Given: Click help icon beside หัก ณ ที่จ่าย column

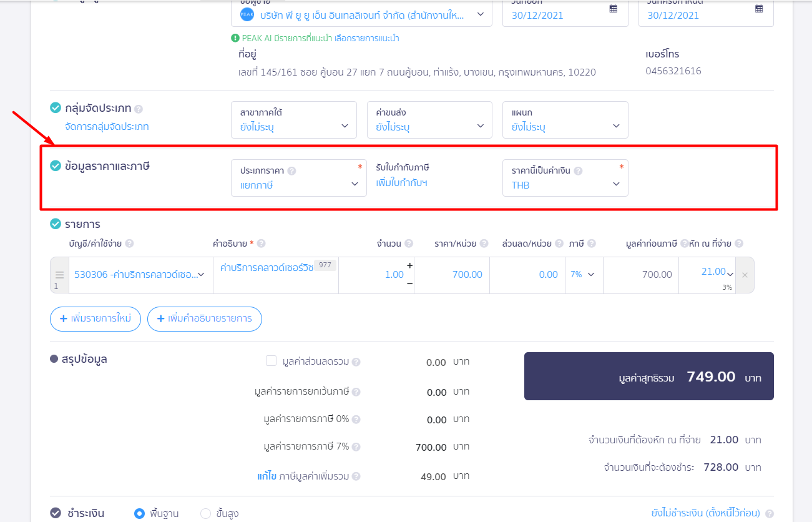Looking at the screenshot, I should point(739,244).
